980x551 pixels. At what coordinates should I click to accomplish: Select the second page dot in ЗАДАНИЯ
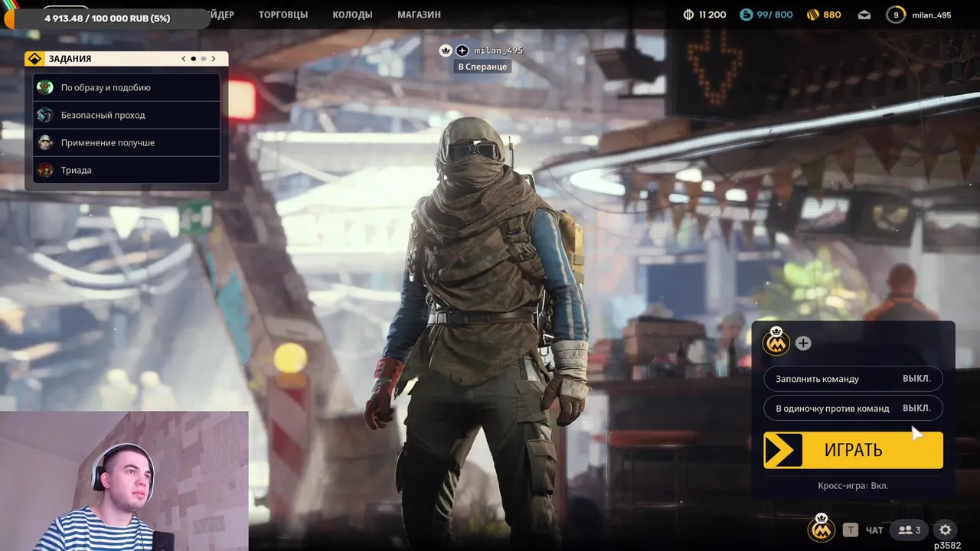coord(204,59)
